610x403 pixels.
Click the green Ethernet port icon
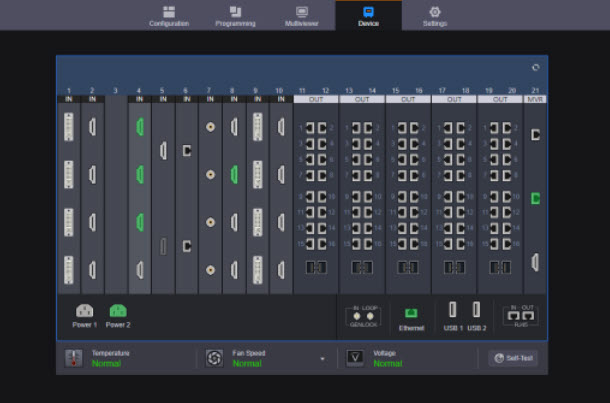(x=411, y=313)
